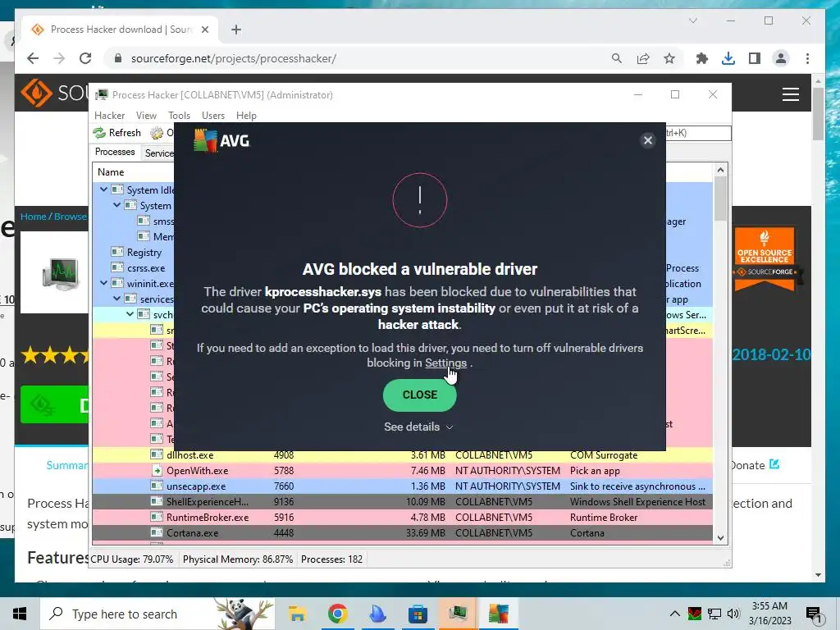Open Chrome profile avatar
Screen dimensions: 840x630
pyautogui.click(x=781, y=58)
